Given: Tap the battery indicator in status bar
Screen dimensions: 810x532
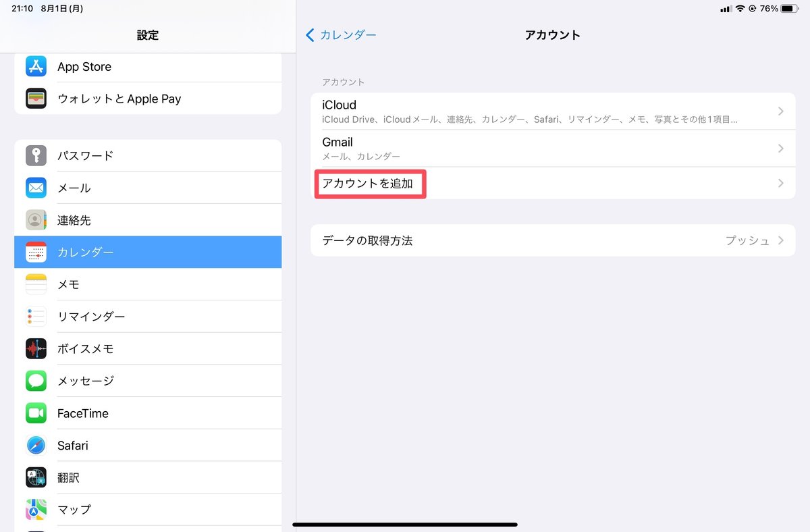Looking at the screenshot, I should (x=790, y=9).
